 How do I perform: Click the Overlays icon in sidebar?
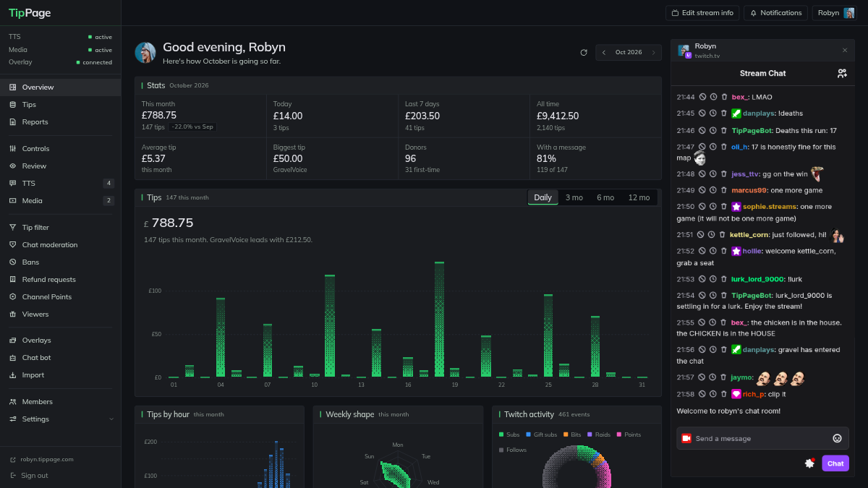[13, 341]
